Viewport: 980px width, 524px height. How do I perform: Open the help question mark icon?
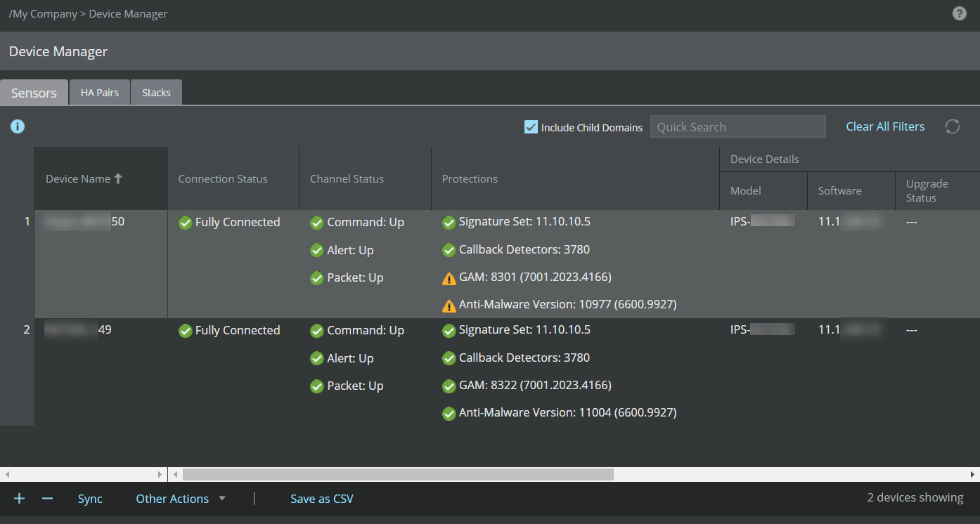point(960,13)
